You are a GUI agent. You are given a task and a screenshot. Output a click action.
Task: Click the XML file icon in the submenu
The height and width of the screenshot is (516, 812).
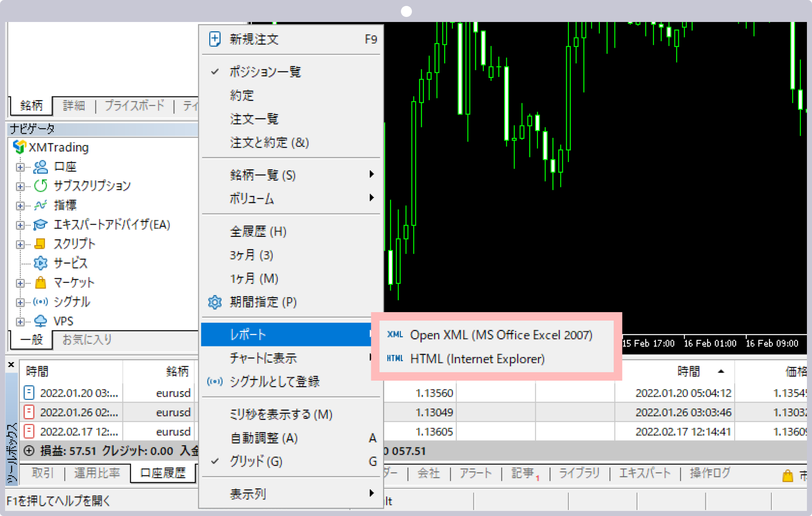pyautogui.click(x=395, y=335)
